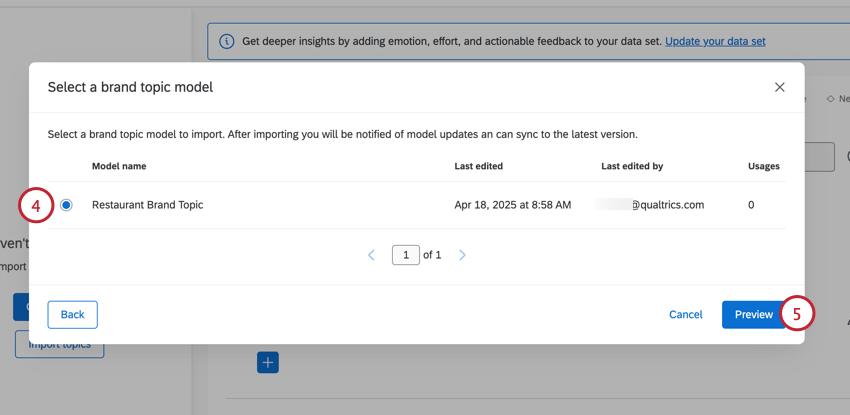Cancel the model selection
This screenshot has width=850, height=415.
(x=685, y=314)
